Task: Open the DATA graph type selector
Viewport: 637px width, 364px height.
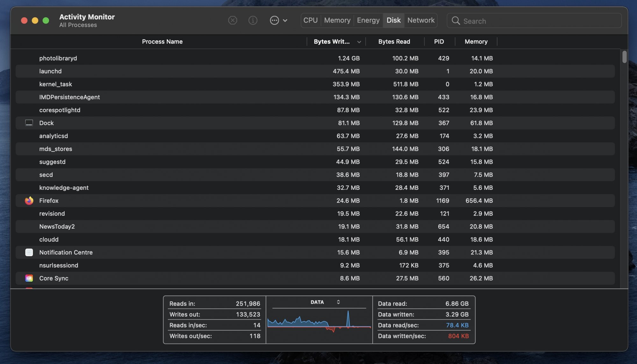Action: (x=338, y=302)
